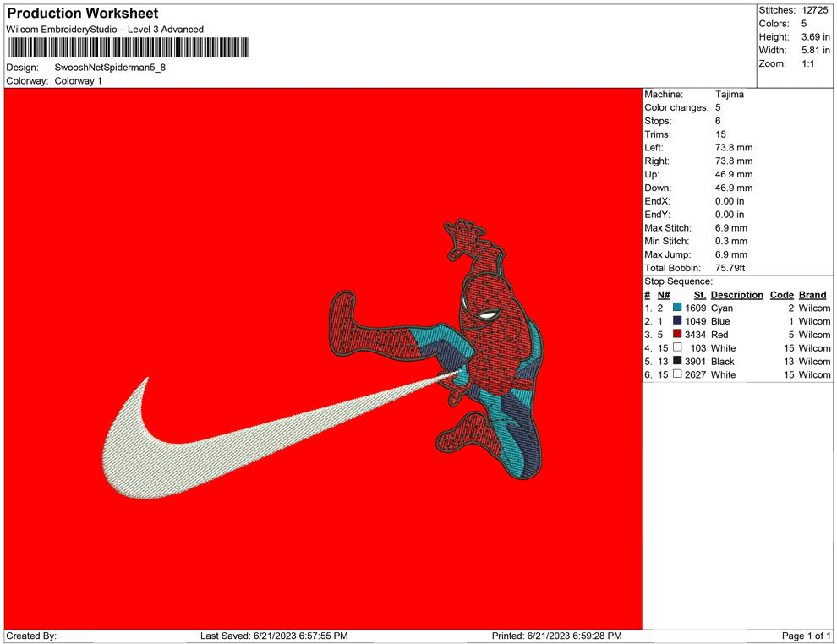Click the Colors value '5' in header

click(804, 24)
